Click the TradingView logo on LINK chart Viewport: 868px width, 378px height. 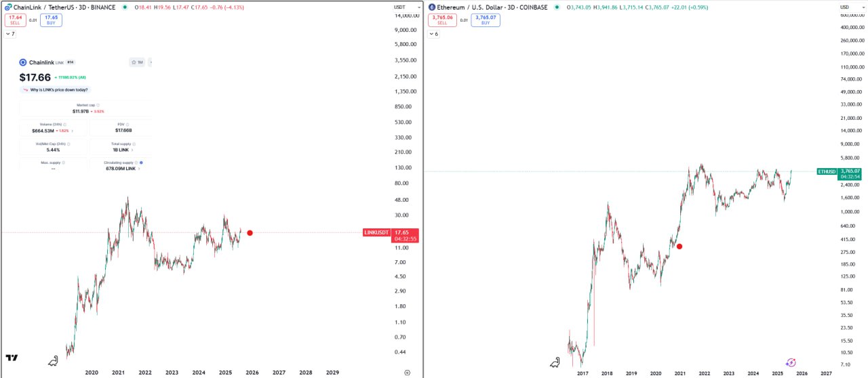click(12, 358)
